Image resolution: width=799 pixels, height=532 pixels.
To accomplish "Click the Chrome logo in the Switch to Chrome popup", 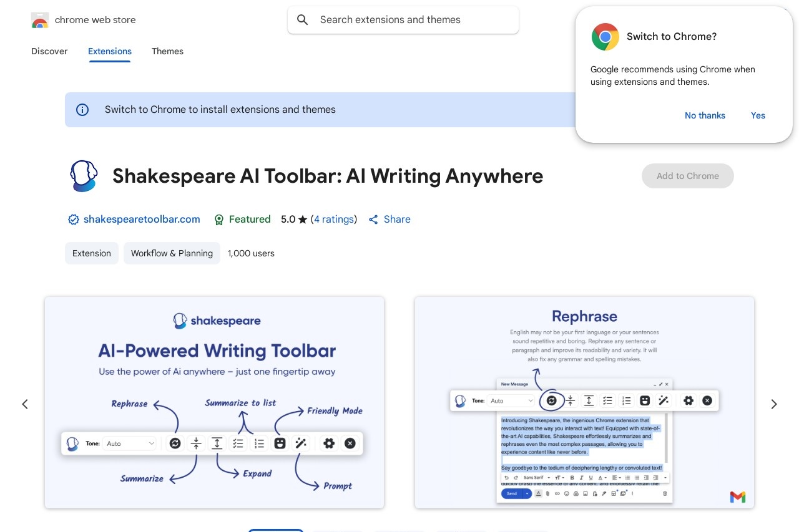I will pyautogui.click(x=605, y=37).
